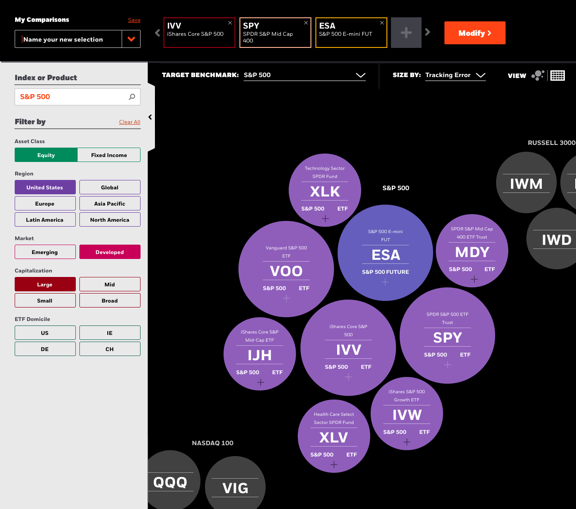
Task: Toggle the Emerging market filter
Action: click(x=45, y=252)
